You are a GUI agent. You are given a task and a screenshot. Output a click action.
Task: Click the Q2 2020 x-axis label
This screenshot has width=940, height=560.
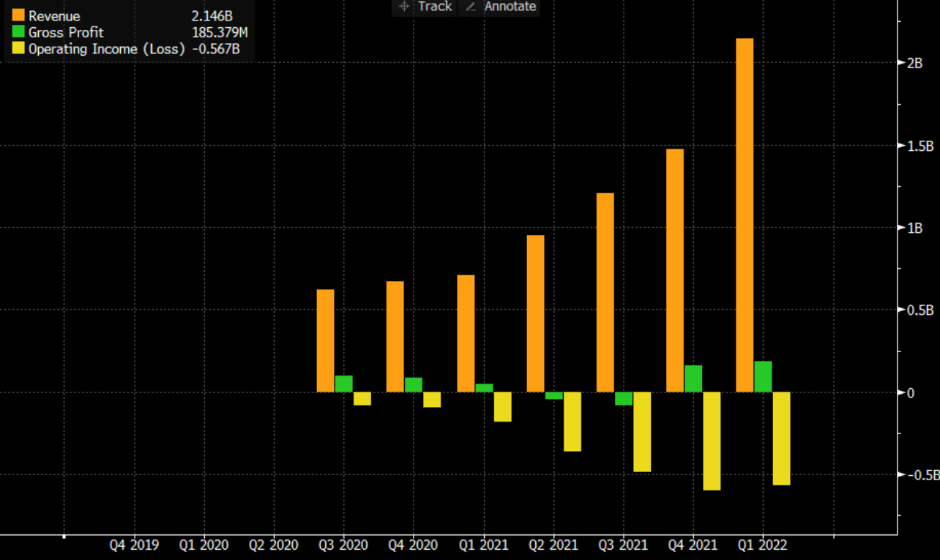pyautogui.click(x=274, y=545)
